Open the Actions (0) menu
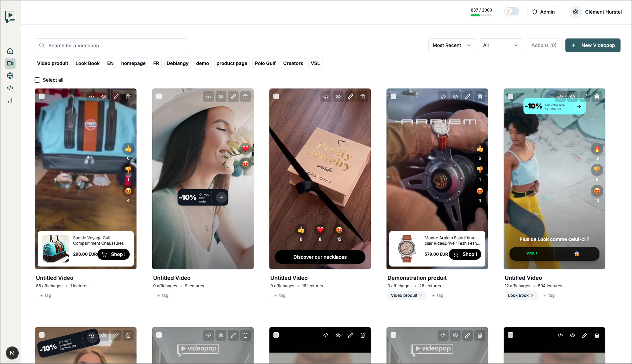632x364 pixels. pyautogui.click(x=544, y=45)
